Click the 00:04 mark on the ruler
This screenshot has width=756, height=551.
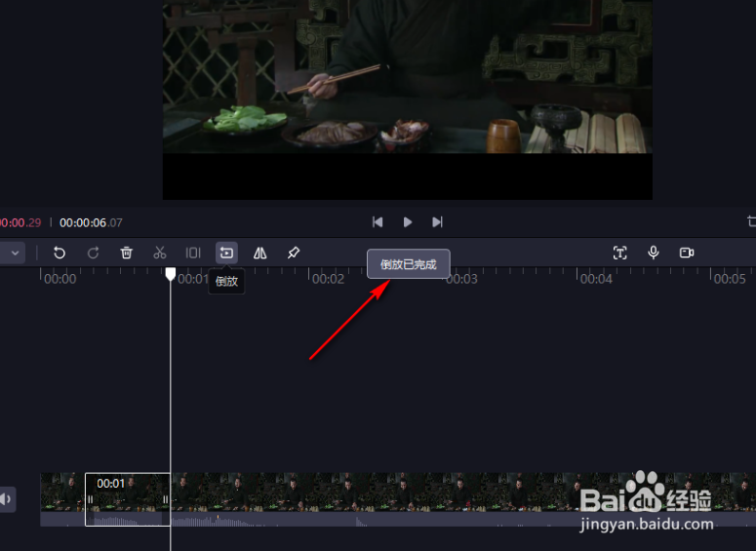596,279
